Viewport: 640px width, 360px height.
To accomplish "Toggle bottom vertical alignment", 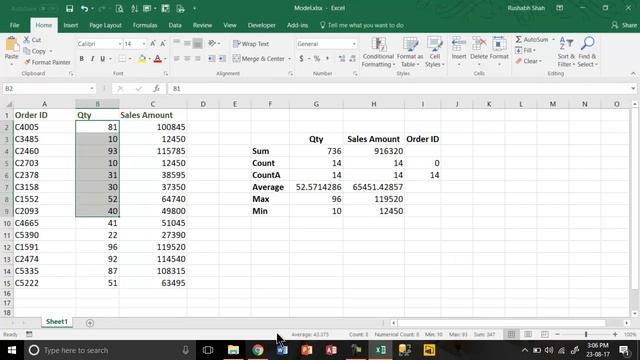I will pos(198,43).
